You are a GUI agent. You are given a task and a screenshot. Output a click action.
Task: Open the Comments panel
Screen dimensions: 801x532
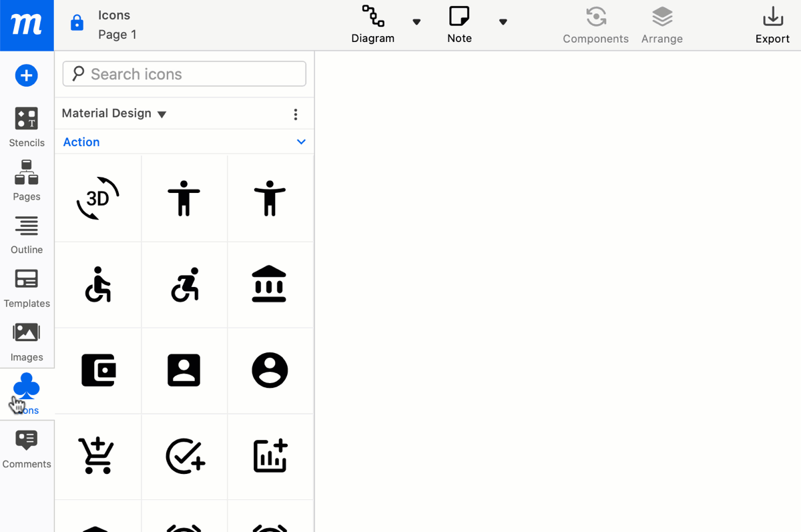[27, 447]
